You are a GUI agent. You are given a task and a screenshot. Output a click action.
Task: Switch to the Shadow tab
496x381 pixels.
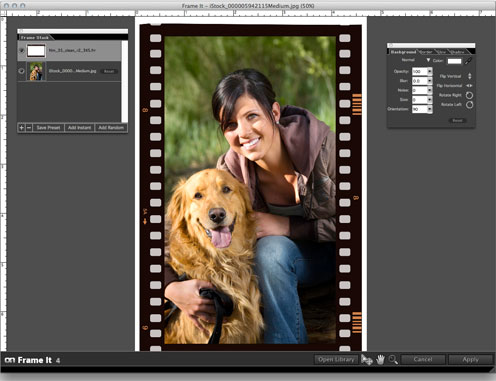[x=457, y=52]
